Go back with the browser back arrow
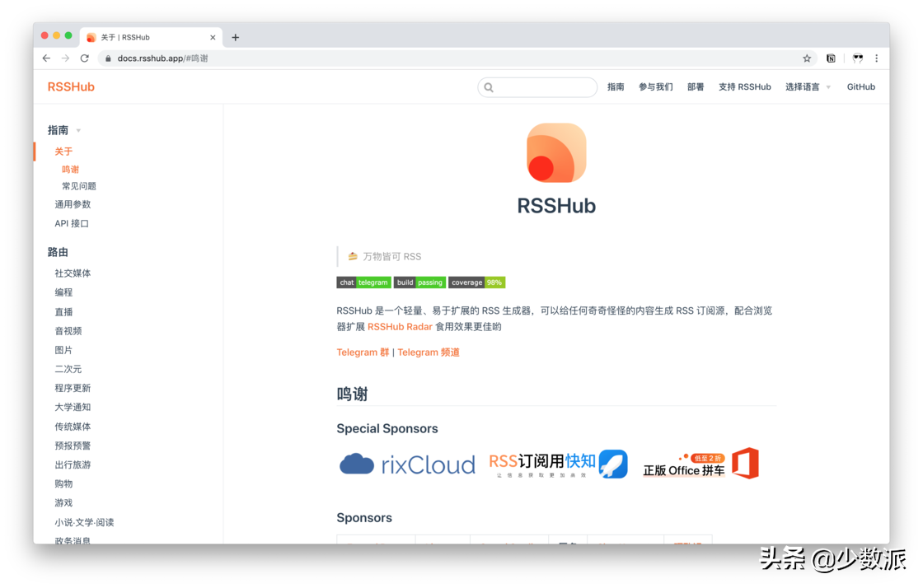Image resolution: width=923 pixels, height=588 pixels. [x=46, y=58]
